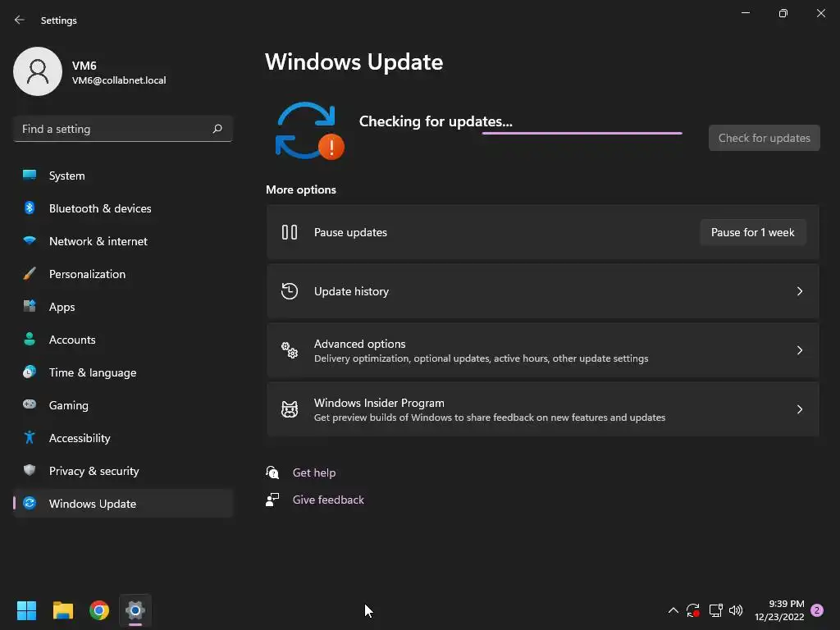Minimize the Settings window
Viewport: 840px width, 630px height.
[x=745, y=13]
